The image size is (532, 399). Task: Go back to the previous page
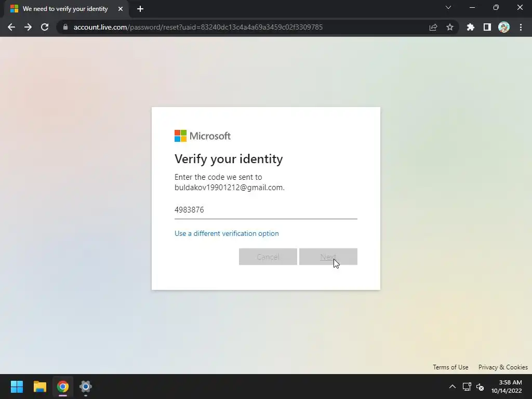(11, 27)
